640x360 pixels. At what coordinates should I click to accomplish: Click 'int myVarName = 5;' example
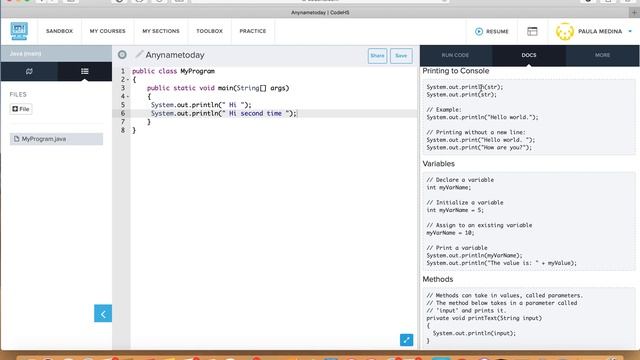tap(455, 210)
